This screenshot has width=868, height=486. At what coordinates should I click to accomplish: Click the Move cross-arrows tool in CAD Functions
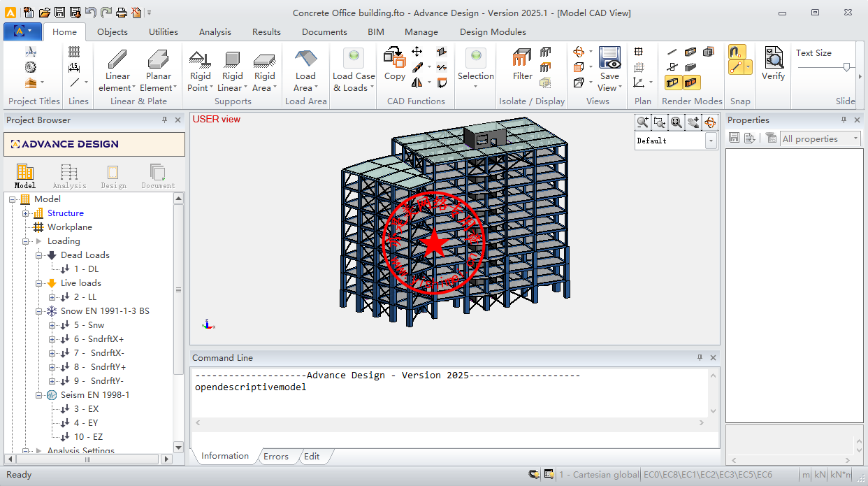pos(417,51)
